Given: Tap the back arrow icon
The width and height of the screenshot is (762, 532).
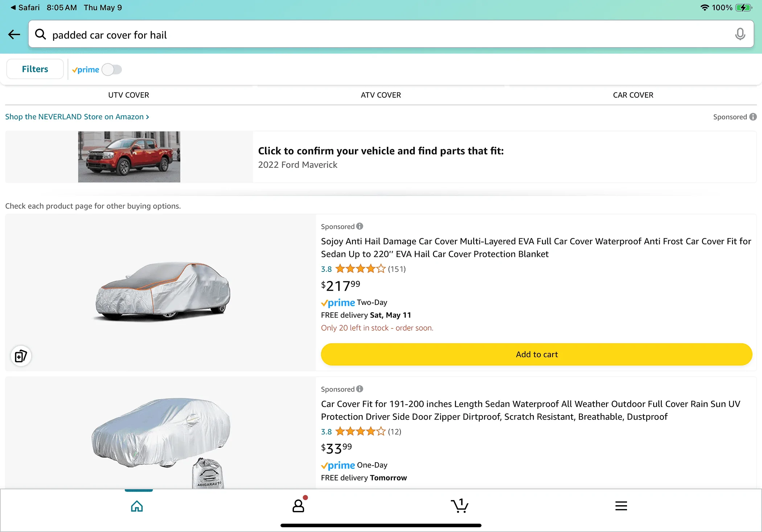Looking at the screenshot, I should pyautogui.click(x=14, y=34).
